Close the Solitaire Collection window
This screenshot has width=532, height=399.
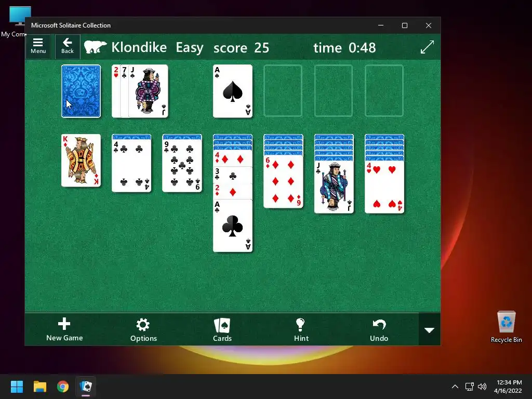click(429, 25)
